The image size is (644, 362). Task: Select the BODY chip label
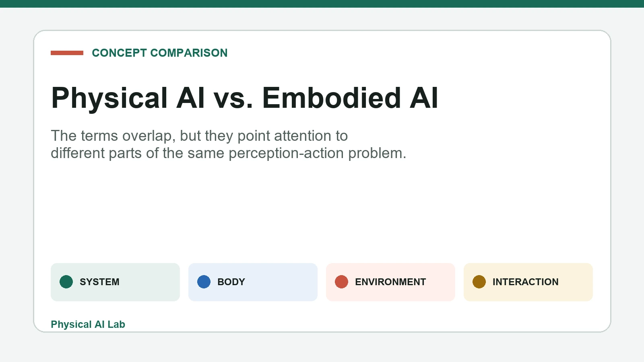(231, 282)
